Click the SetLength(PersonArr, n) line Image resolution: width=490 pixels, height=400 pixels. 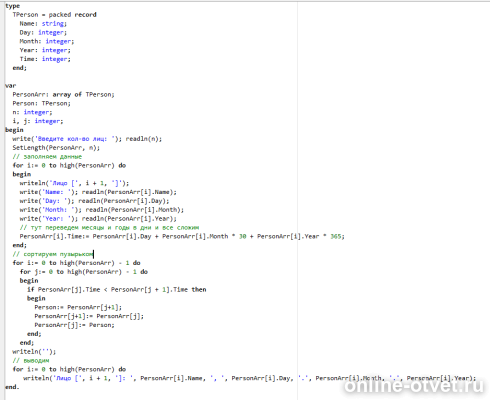click(x=56, y=148)
